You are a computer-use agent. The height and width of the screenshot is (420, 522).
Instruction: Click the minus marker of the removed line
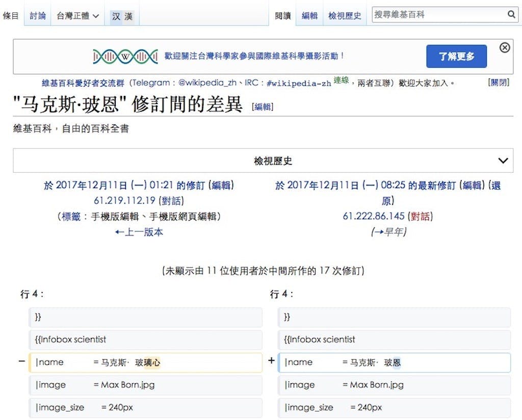[22, 361]
